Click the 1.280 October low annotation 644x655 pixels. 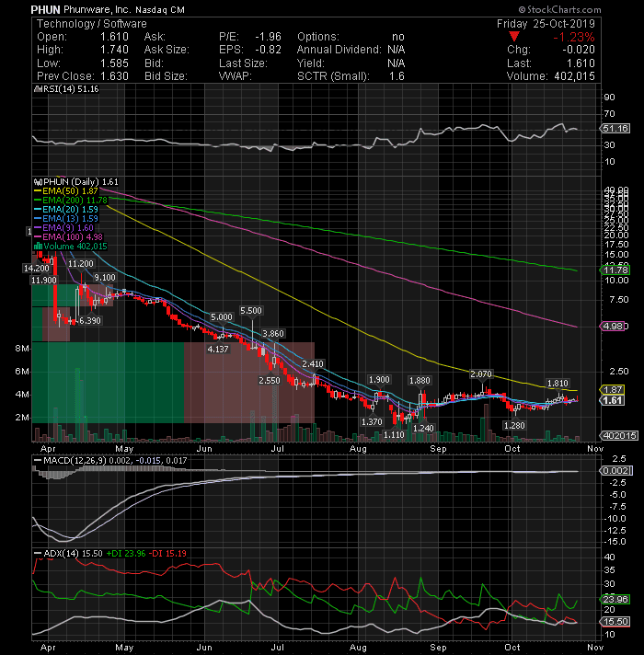[514, 426]
